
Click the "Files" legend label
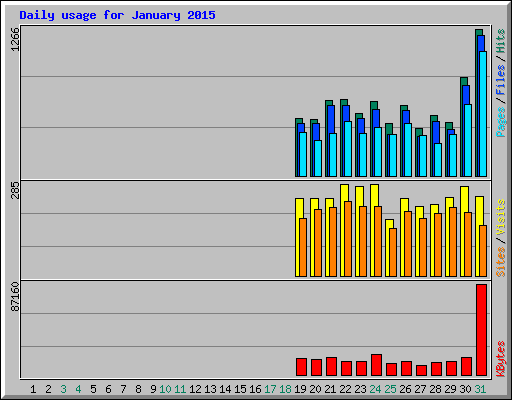tap(500, 80)
